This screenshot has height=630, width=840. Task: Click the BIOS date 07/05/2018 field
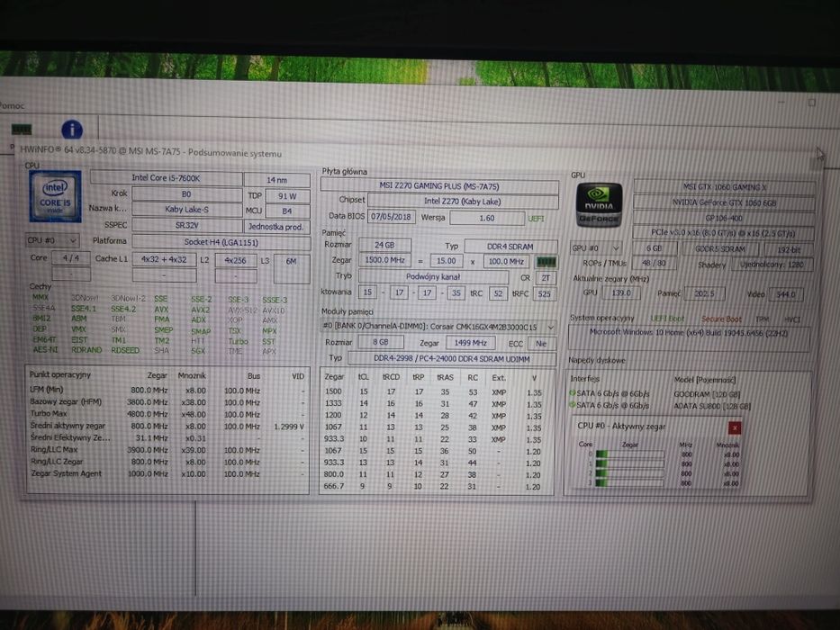391,217
